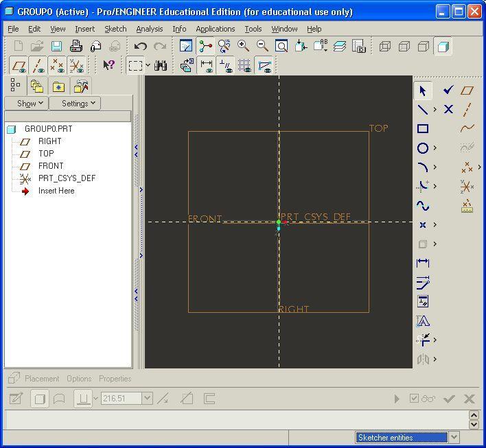Image resolution: width=486 pixels, height=448 pixels.
Task: Open the Help menu
Action: [x=314, y=29]
